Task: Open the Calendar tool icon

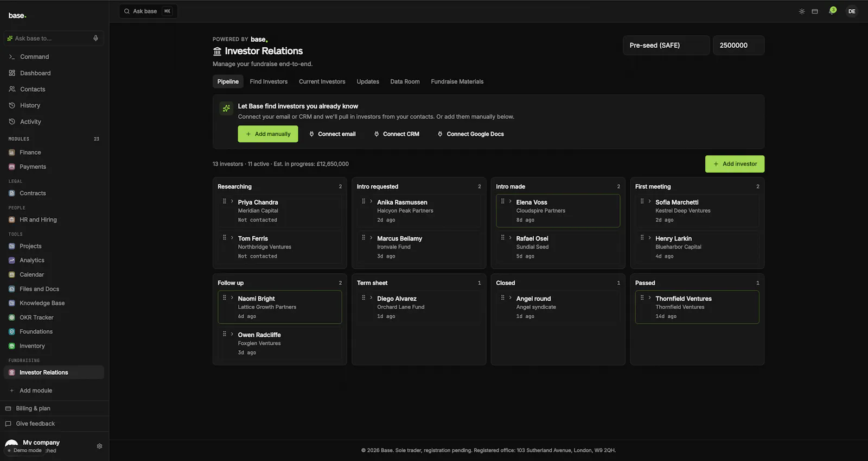Action: (x=12, y=275)
